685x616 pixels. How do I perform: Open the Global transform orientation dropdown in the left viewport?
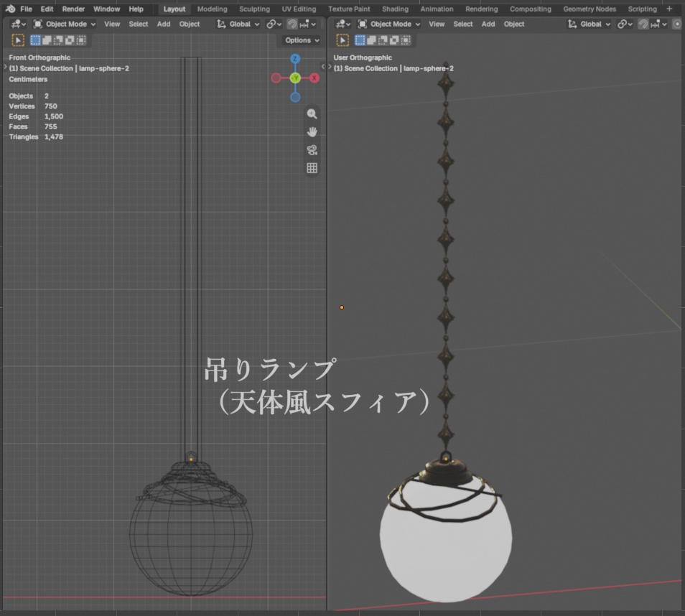238,24
